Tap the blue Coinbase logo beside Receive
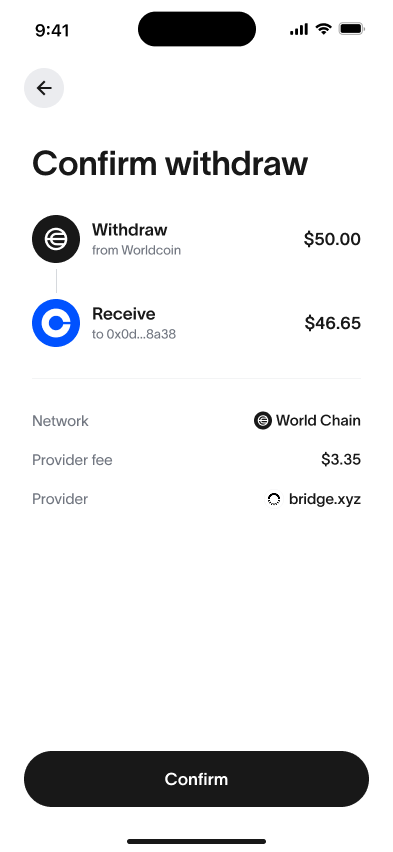 pos(56,323)
